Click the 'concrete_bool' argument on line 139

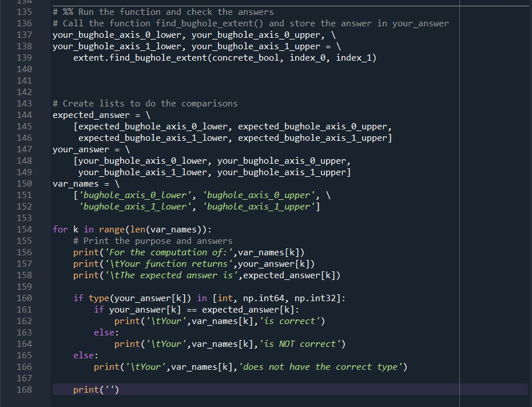[245, 58]
